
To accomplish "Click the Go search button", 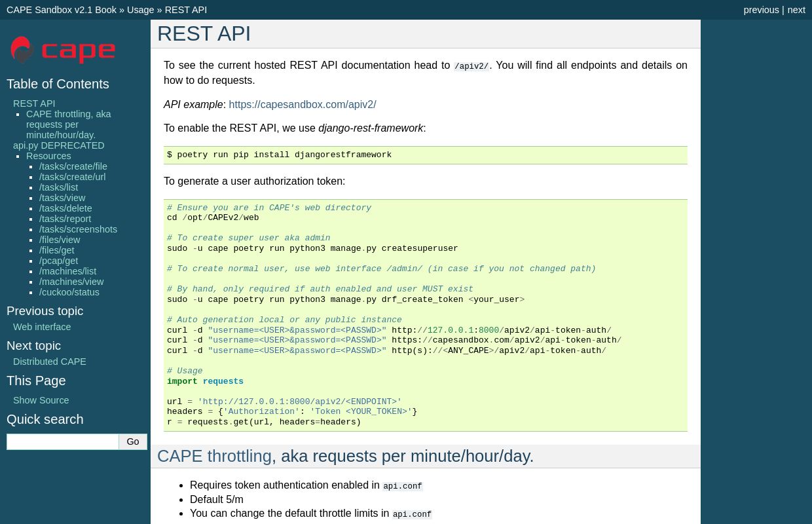I will click(133, 441).
